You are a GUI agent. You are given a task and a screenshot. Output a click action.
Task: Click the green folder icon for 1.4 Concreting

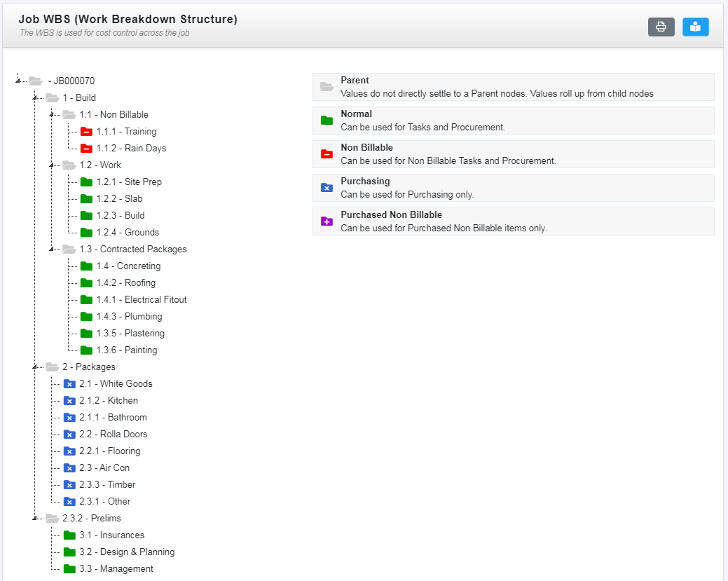pyautogui.click(x=86, y=266)
